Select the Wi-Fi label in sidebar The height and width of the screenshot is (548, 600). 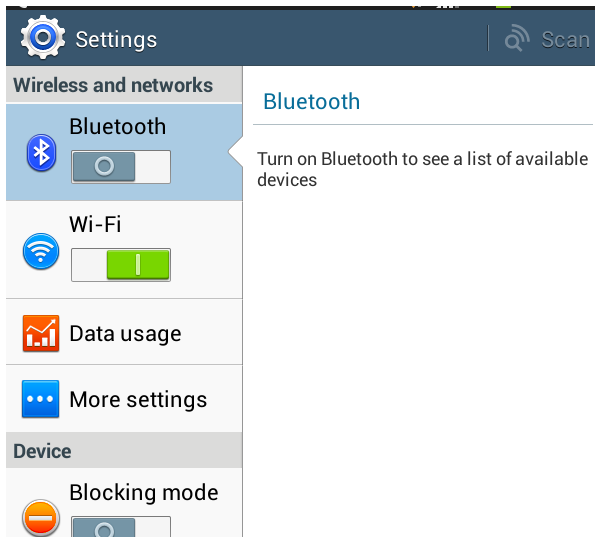(95, 224)
